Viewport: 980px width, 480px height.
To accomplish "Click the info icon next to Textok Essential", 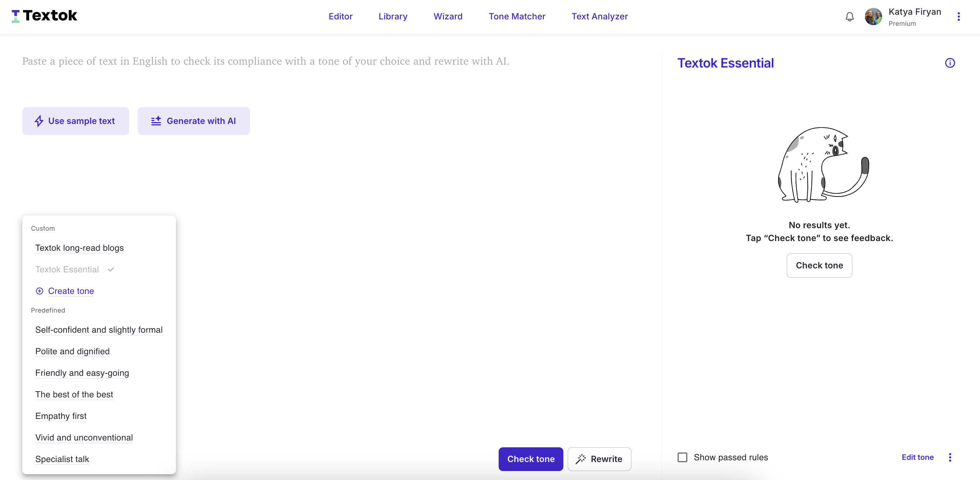I will pos(950,63).
